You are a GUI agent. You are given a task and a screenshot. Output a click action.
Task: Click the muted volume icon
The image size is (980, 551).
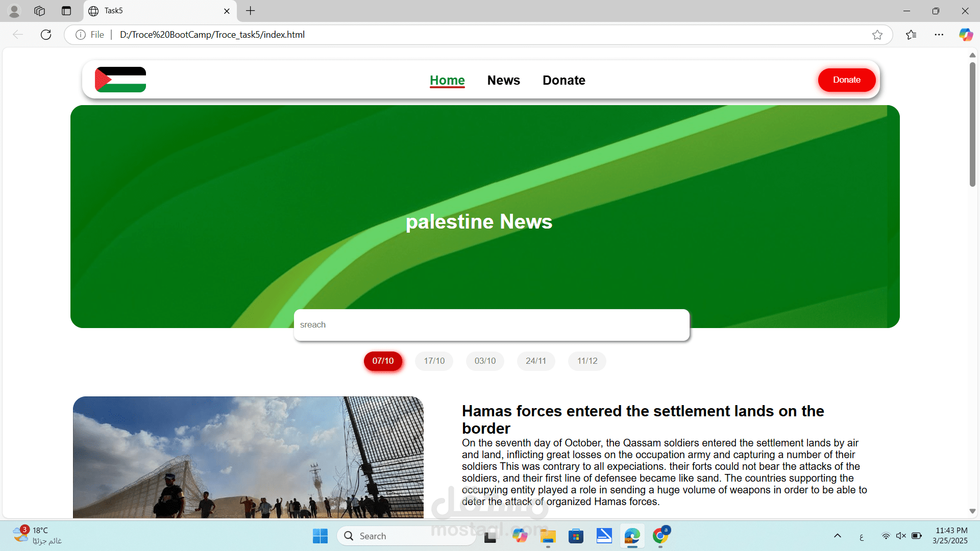point(901,536)
